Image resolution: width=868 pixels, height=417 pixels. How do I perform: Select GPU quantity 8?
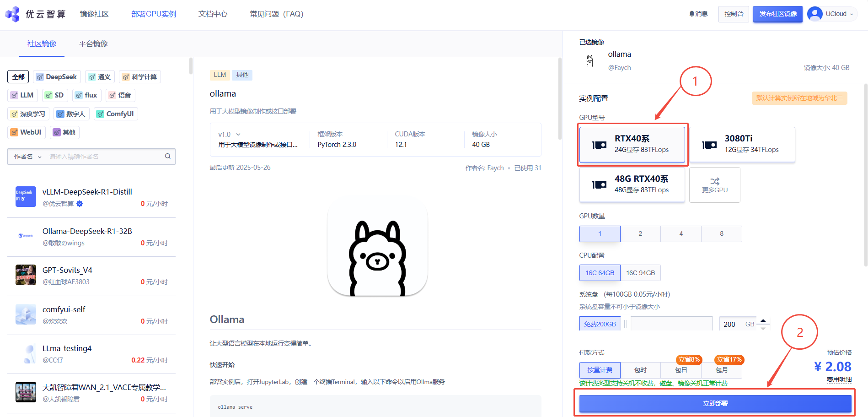(722, 234)
